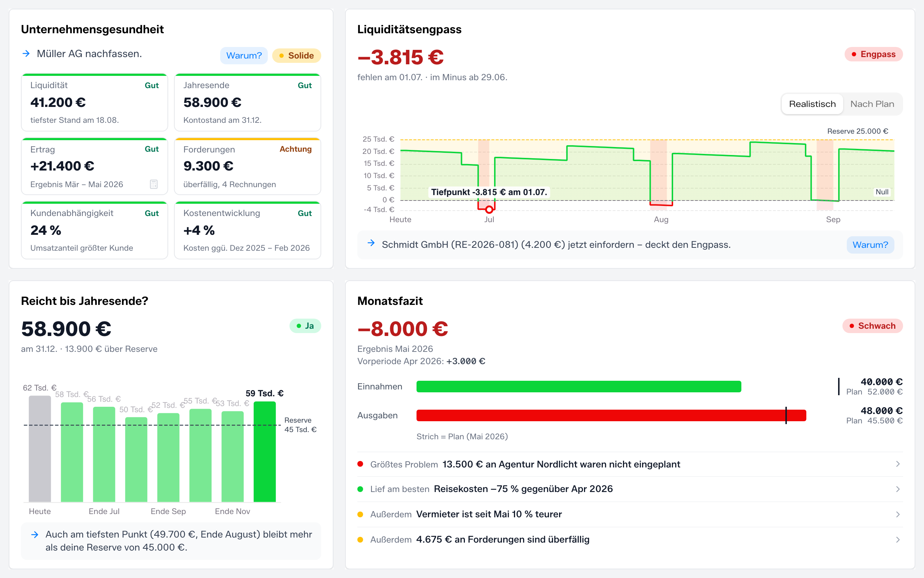Viewport: 924px width, 578px height.
Task: Click the Müller AG nachfassen link
Action: pos(89,53)
